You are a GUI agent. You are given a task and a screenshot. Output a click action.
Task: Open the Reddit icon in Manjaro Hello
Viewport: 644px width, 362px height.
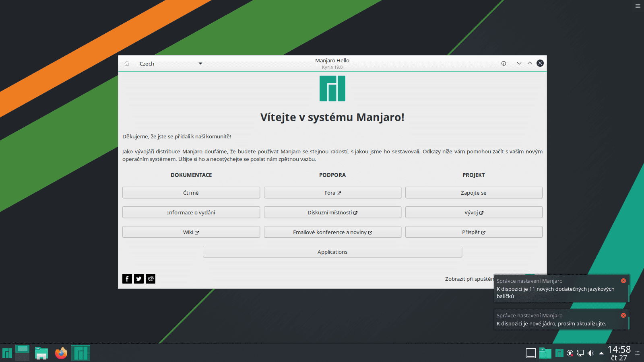pyautogui.click(x=151, y=278)
